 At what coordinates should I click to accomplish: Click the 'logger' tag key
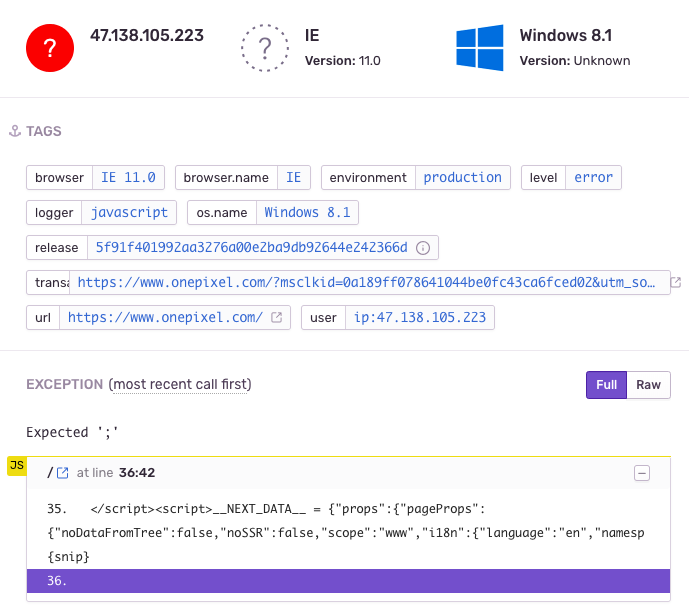point(54,213)
